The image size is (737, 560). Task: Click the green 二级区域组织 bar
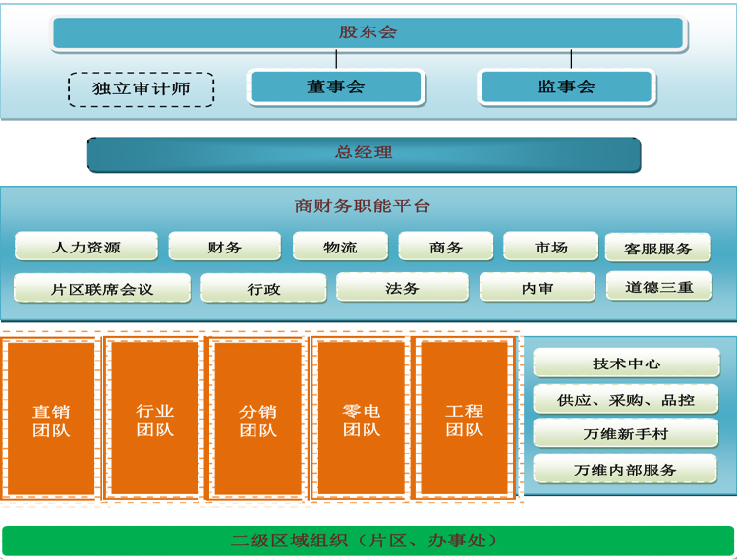click(368, 540)
